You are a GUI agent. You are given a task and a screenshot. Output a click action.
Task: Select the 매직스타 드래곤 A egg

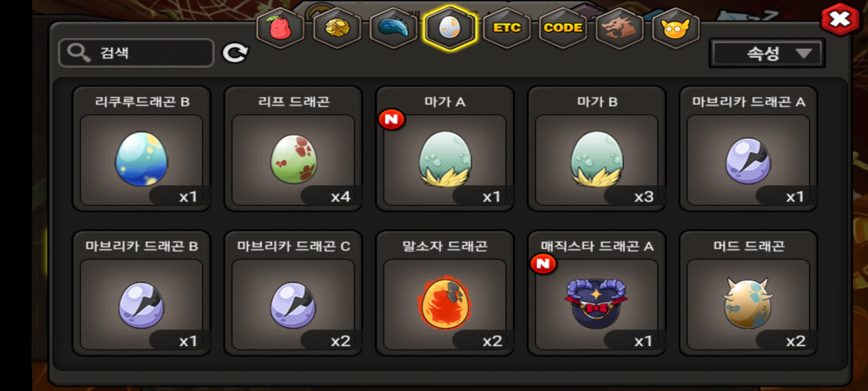tap(597, 293)
